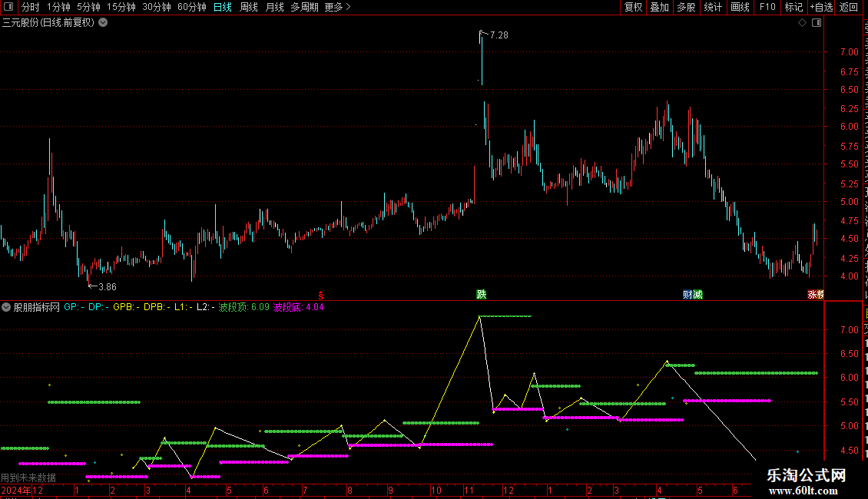
Task: Select the 60分钟 period
Action: (192, 7)
